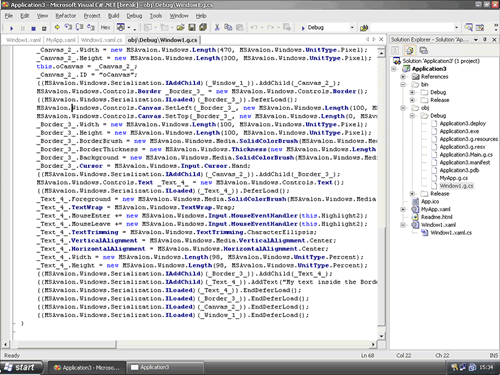Select Application3.exe in Solution Explorer
Screen dimensions: 500x375
[x=459, y=131]
